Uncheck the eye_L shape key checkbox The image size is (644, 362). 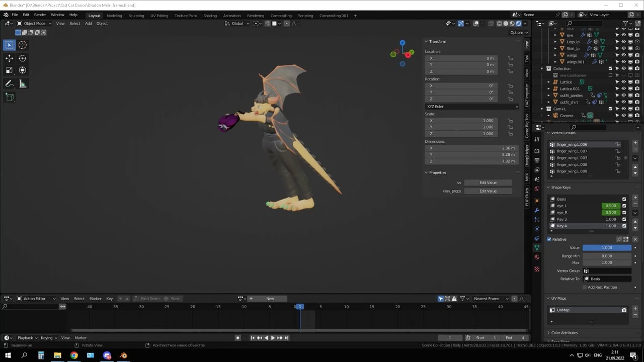624,206
